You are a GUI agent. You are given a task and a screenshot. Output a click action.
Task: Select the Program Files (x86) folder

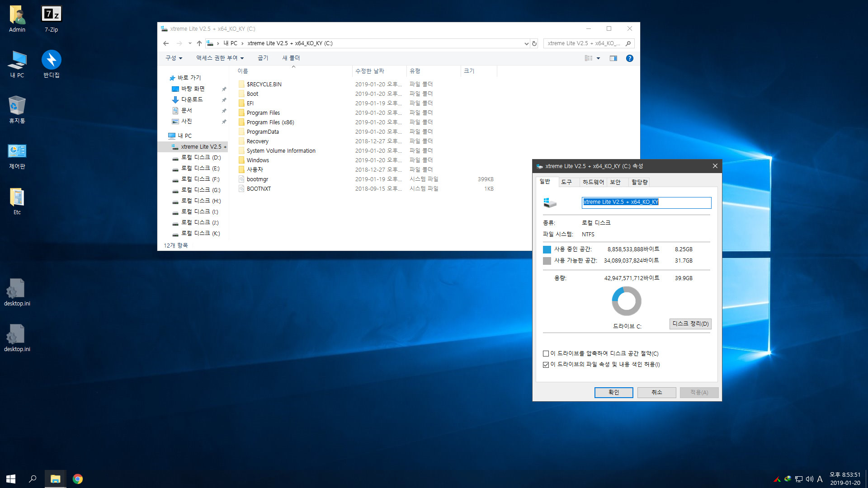270,122
